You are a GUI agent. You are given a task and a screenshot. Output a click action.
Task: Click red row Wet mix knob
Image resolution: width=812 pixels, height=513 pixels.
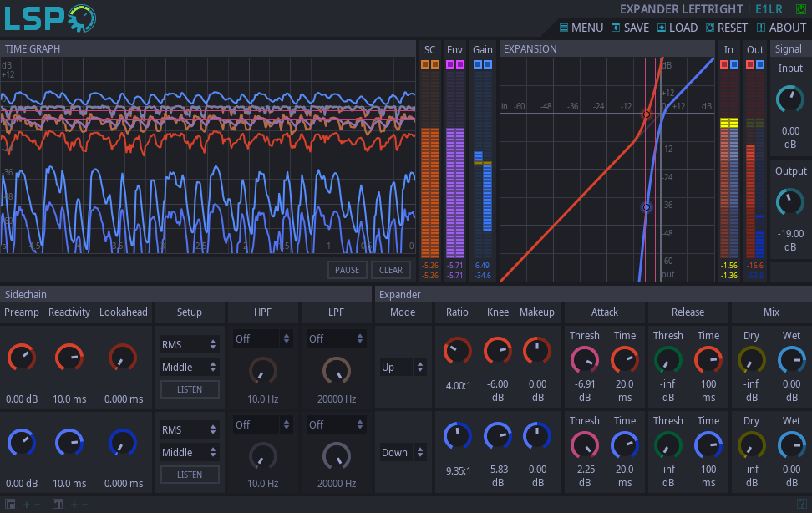pyautogui.click(x=792, y=360)
